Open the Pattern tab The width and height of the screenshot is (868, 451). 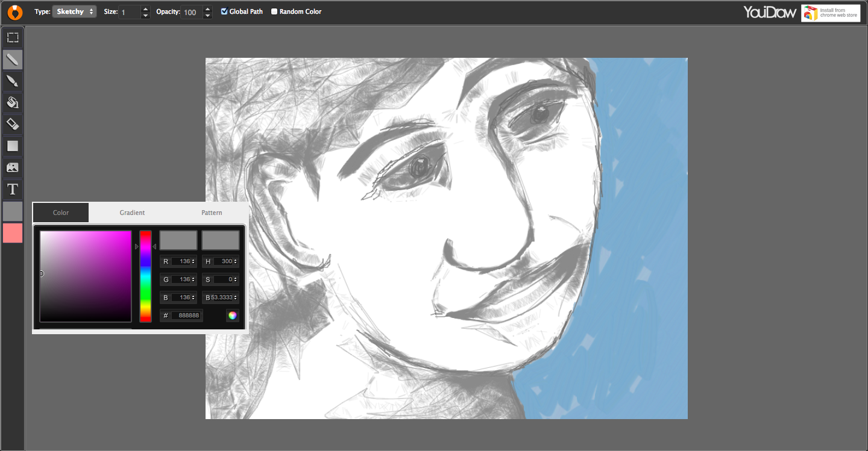coord(212,213)
